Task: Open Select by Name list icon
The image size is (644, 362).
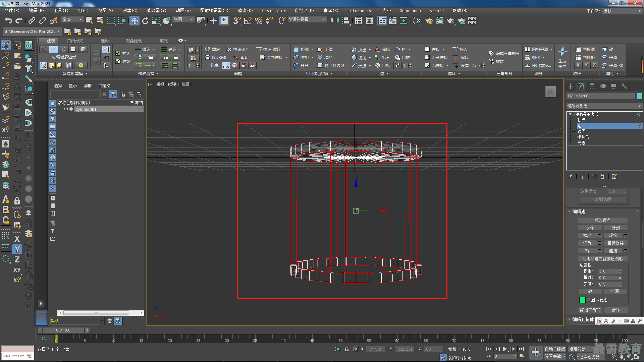Action: pos(100,21)
